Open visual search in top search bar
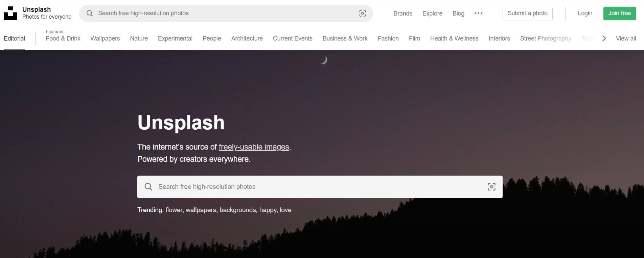 pyautogui.click(x=362, y=14)
